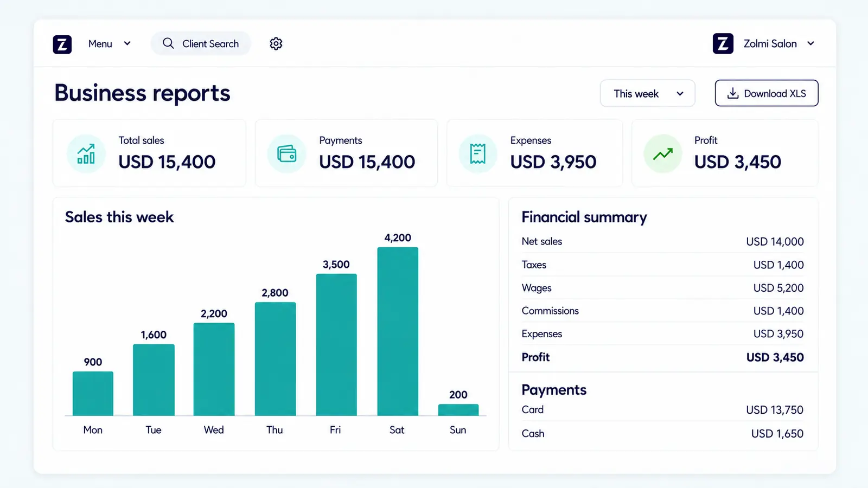
Task: Click the USD 3,450 value in Profit card
Action: [738, 162]
